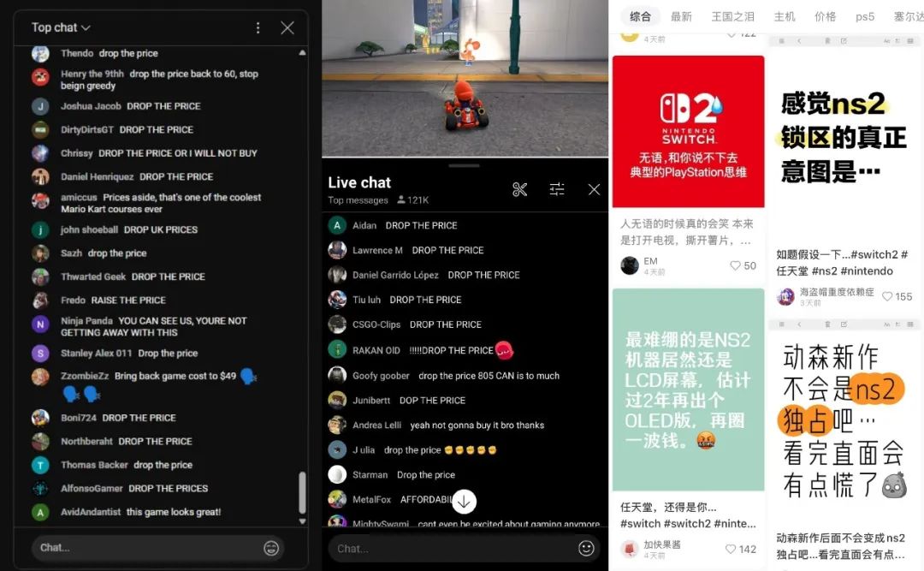This screenshot has width=924, height=571.
Task: Select the username MetalFox
Action: click(x=372, y=500)
